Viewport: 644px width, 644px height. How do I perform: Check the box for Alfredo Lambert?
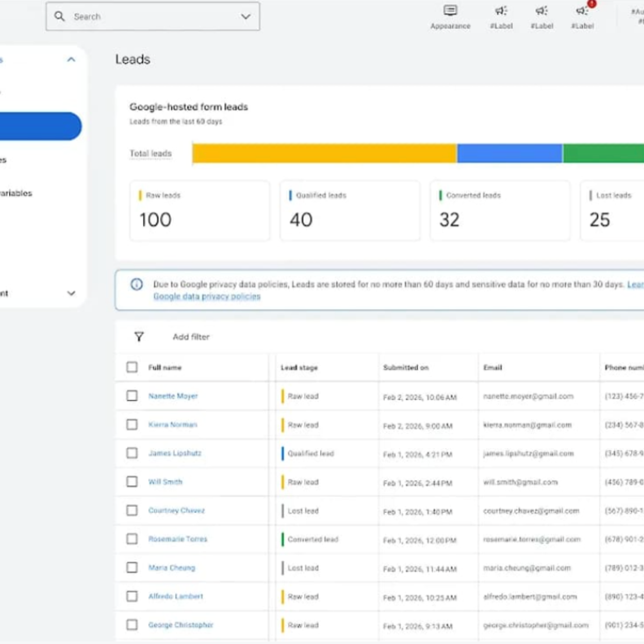132,597
